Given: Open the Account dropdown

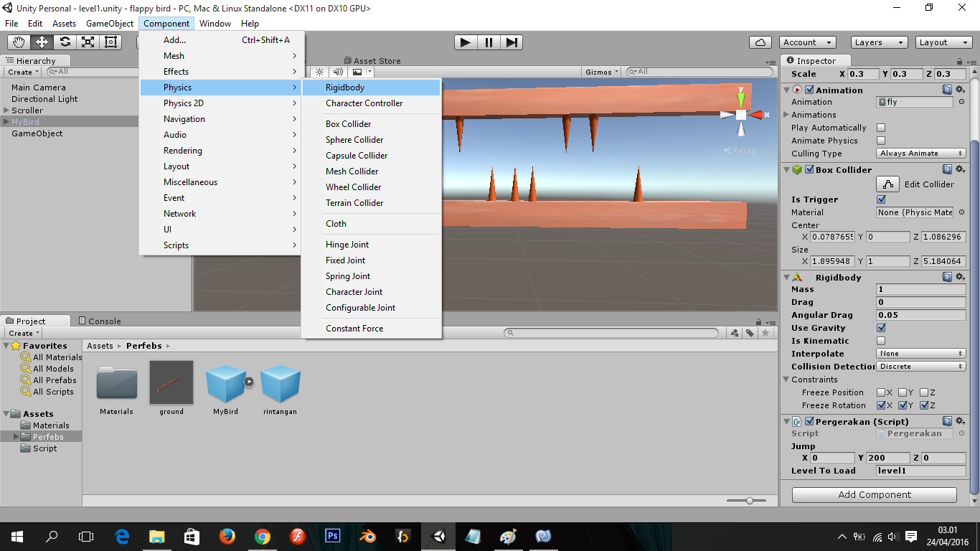Looking at the screenshot, I should coord(808,42).
